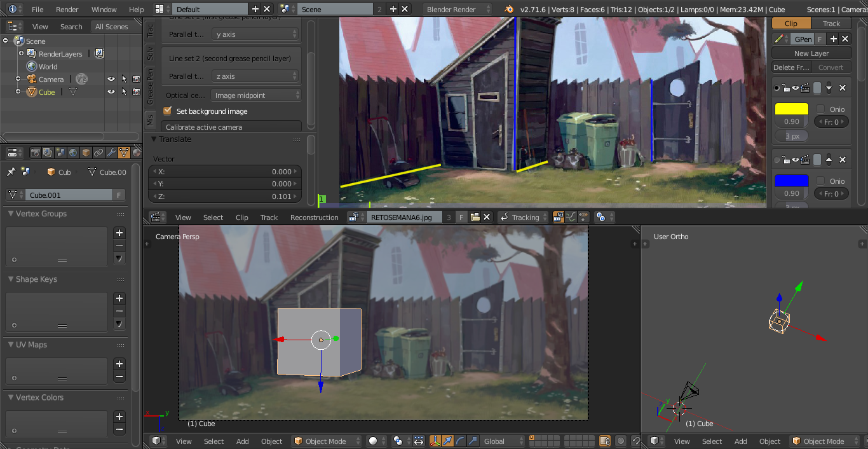
Task: Click the blue layer color swatch
Action: click(792, 181)
